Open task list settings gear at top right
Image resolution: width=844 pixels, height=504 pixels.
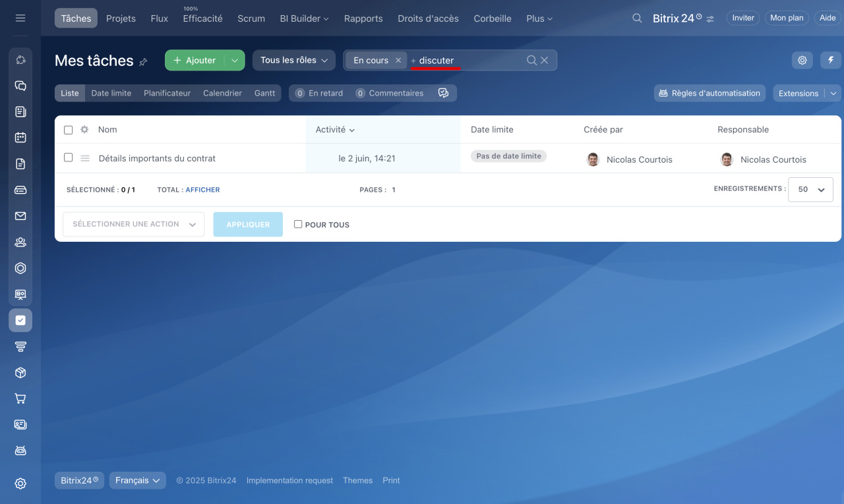coord(802,60)
